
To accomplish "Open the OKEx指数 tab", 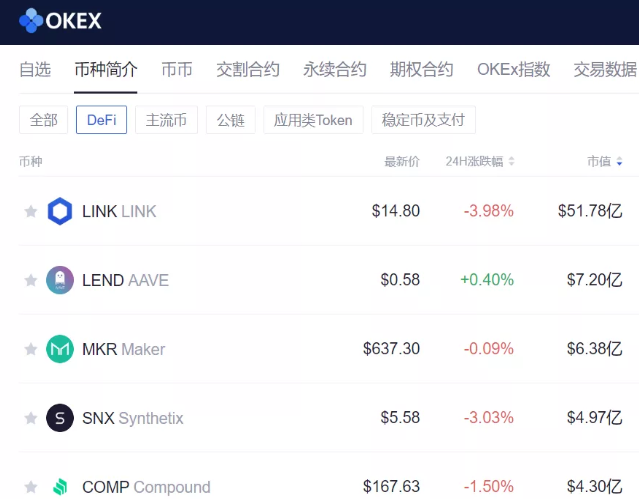I will point(513,70).
